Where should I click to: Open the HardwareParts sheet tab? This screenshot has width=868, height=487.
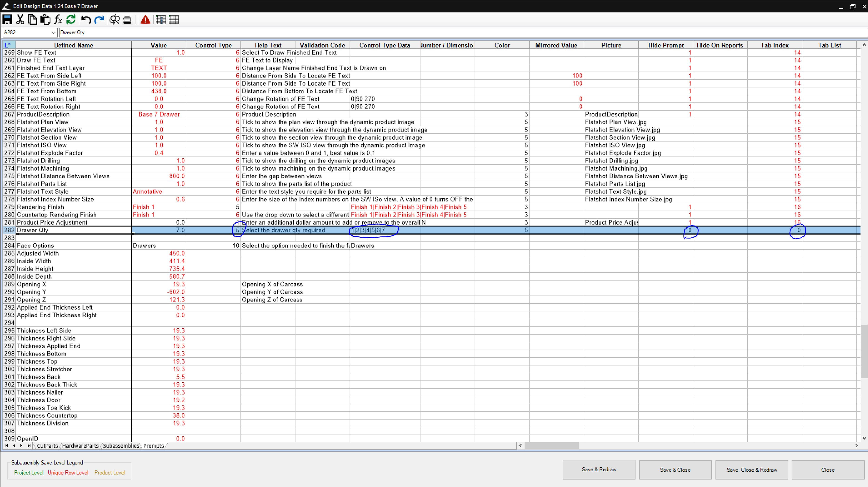tap(80, 446)
